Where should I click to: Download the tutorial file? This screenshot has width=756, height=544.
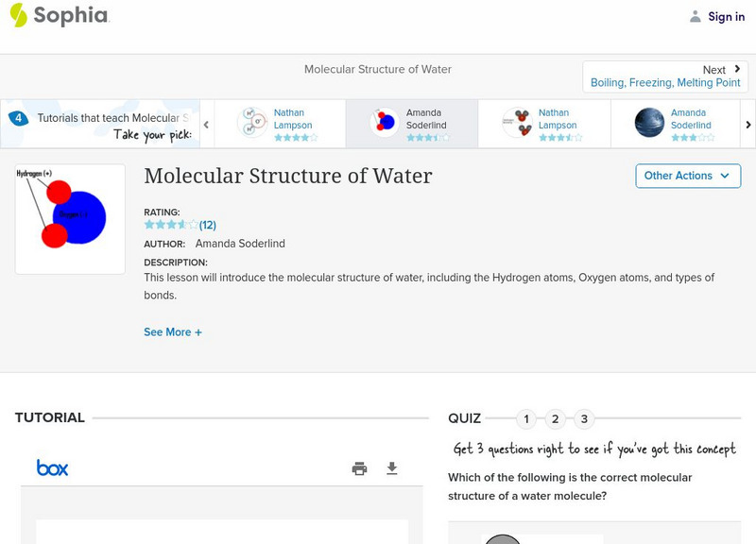click(x=392, y=468)
